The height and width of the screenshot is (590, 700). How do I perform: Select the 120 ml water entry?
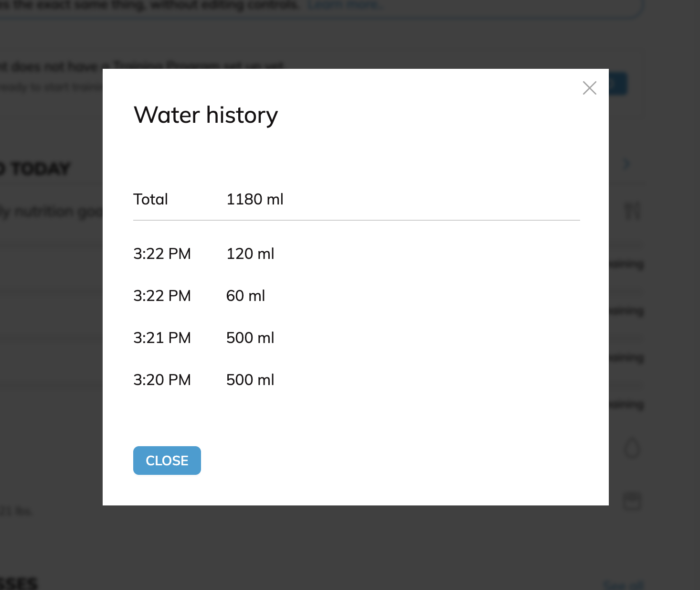250,254
